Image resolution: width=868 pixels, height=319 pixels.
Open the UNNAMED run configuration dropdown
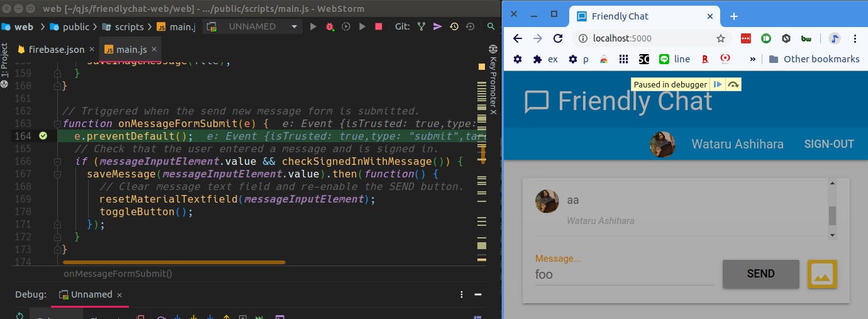click(253, 26)
